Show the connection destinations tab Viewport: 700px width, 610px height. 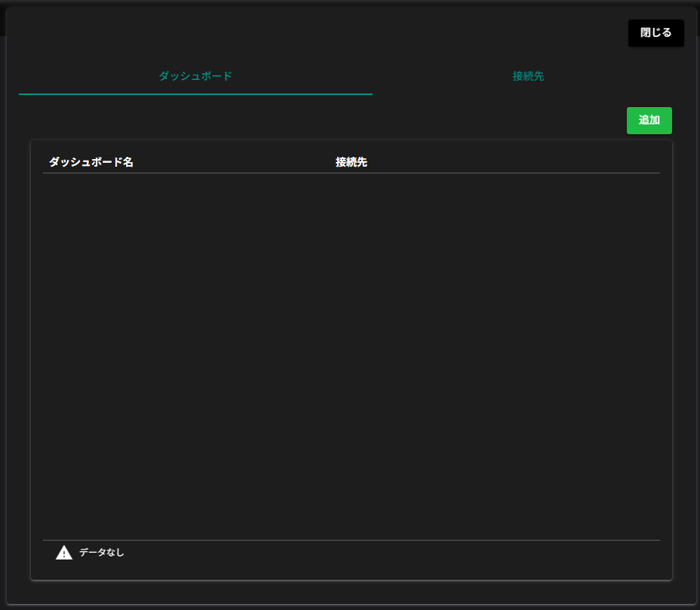tap(528, 76)
